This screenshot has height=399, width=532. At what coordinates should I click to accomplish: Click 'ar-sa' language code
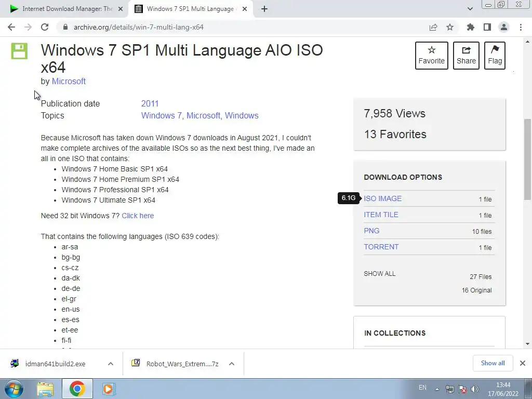click(70, 247)
